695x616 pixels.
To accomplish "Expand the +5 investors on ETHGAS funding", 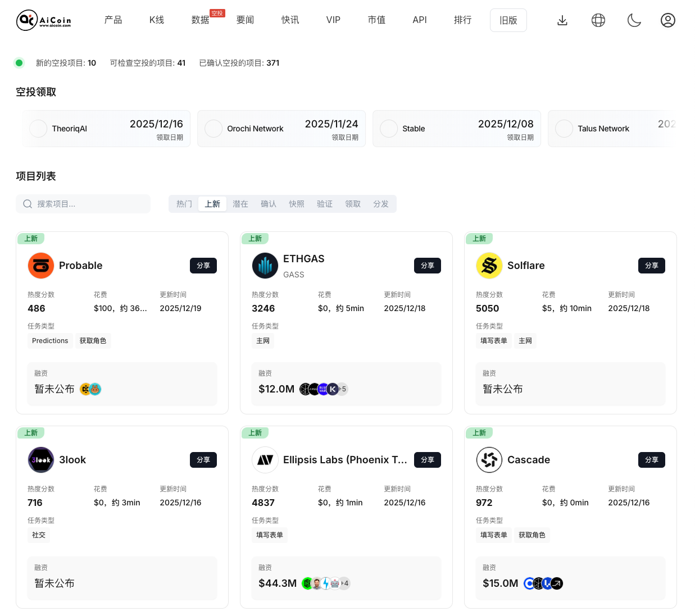I will [x=342, y=389].
